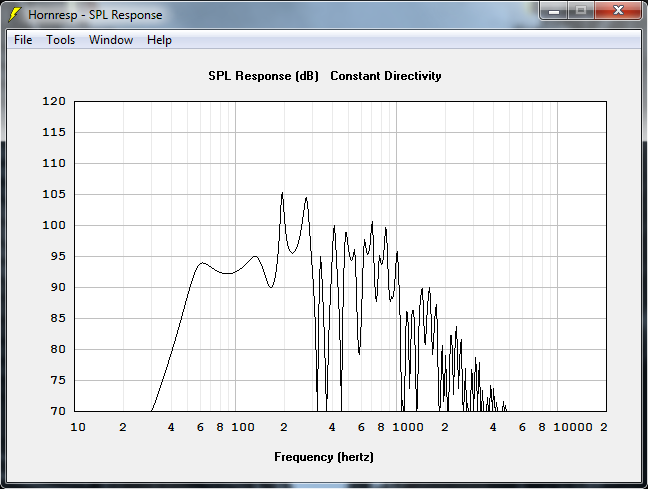The image size is (648, 489).
Task: Open the Window menu
Action: coord(111,40)
